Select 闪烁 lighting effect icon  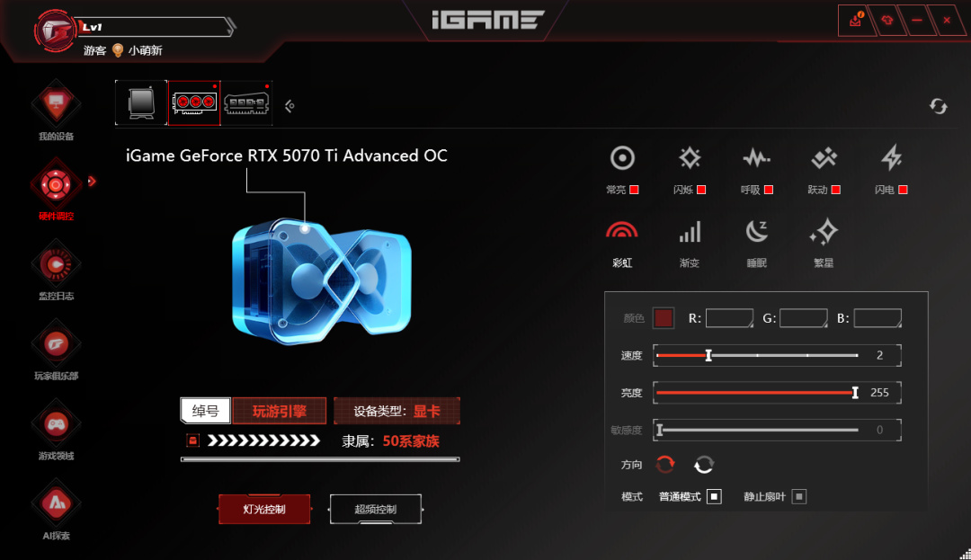point(690,158)
